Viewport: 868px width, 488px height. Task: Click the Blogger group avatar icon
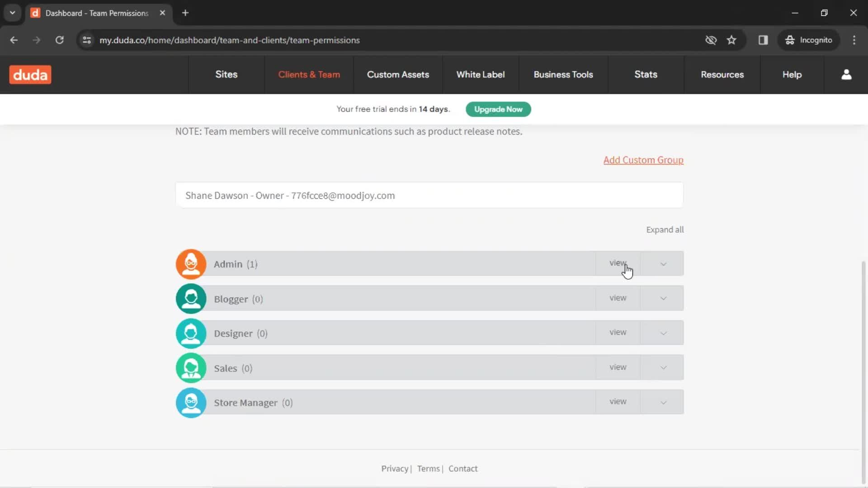[191, 299]
